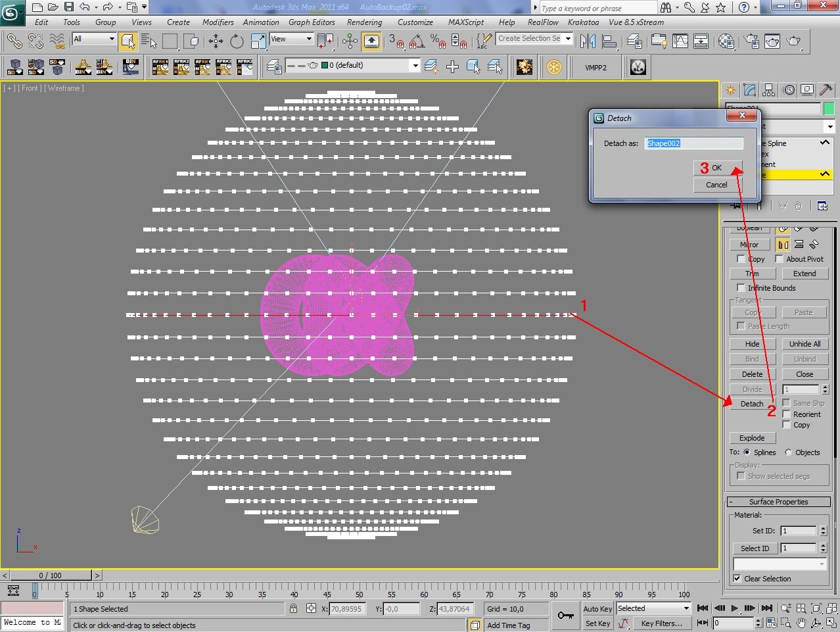Viewport: 840px width, 632px height.
Task: Click the Select and Link chain icon
Action: tap(14, 41)
